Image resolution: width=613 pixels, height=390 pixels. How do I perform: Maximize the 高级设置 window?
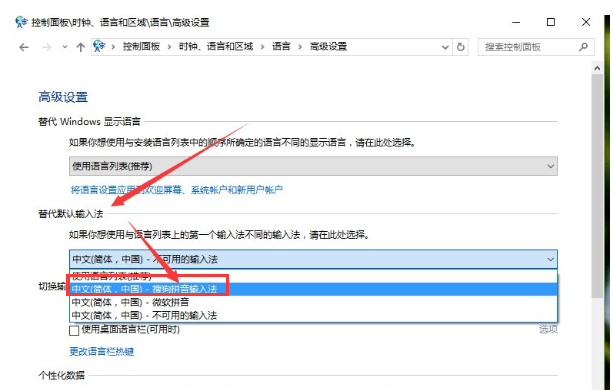pyautogui.click(x=550, y=22)
